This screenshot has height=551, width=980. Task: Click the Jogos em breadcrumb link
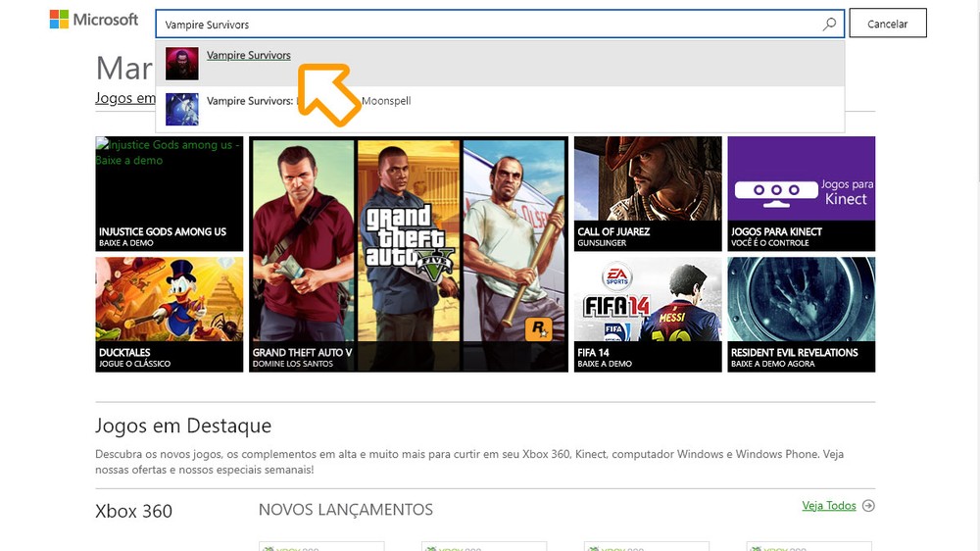pyautogui.click(x=125, y=98)
